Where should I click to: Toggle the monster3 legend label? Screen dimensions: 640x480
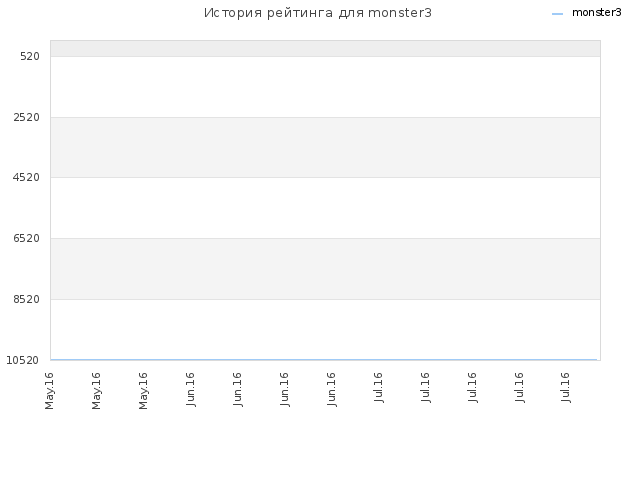tap(597, 13)
